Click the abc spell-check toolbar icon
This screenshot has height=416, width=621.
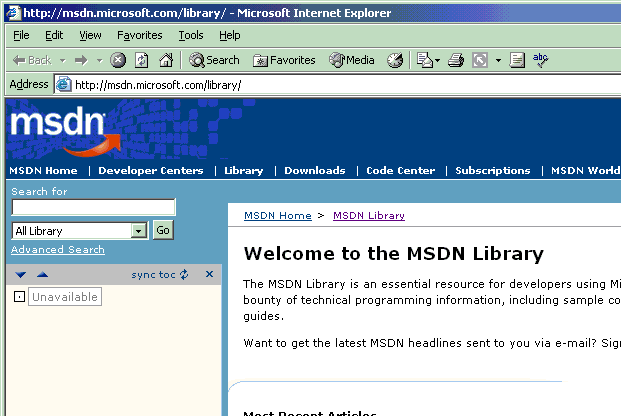pos(540,60)
